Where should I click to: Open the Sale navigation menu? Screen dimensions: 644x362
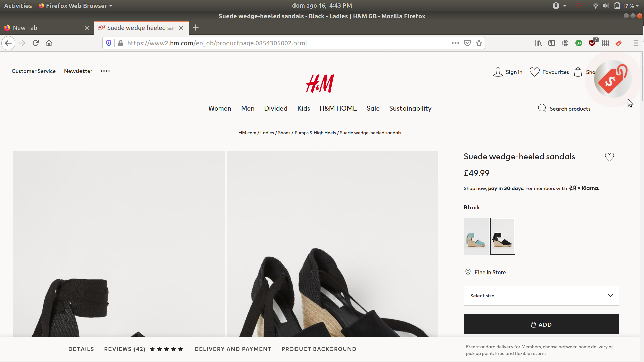(373, 108)
